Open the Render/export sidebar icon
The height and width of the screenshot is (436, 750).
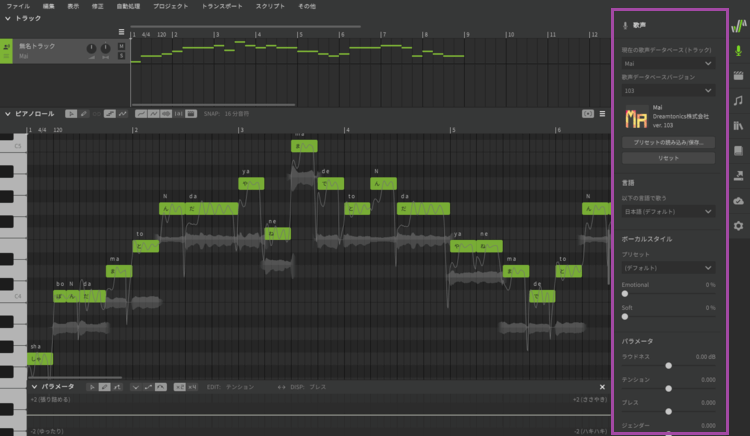[x=738, y=176]
